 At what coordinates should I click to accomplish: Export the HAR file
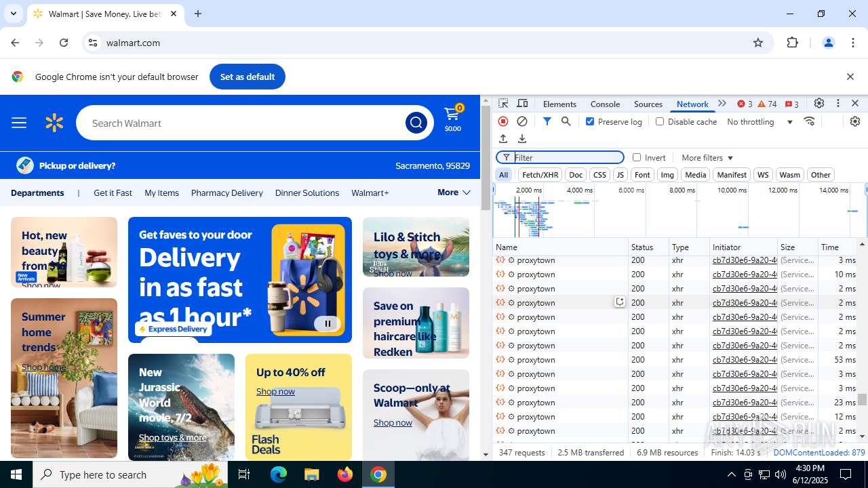click(522, 139)
